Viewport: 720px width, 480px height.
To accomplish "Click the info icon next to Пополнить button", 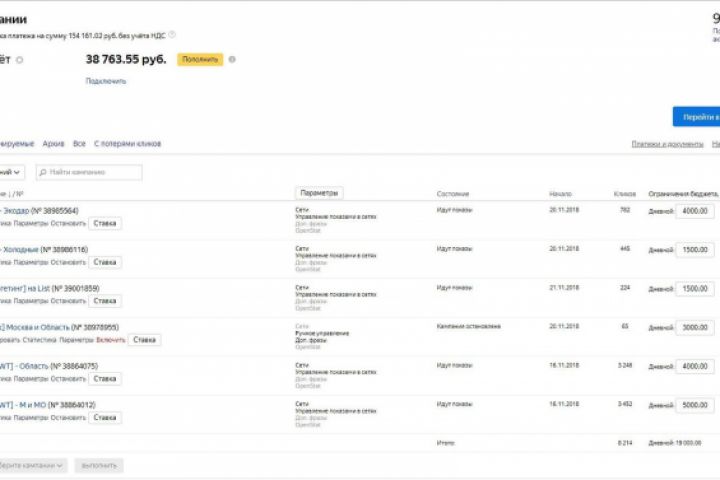I will 232,59.
